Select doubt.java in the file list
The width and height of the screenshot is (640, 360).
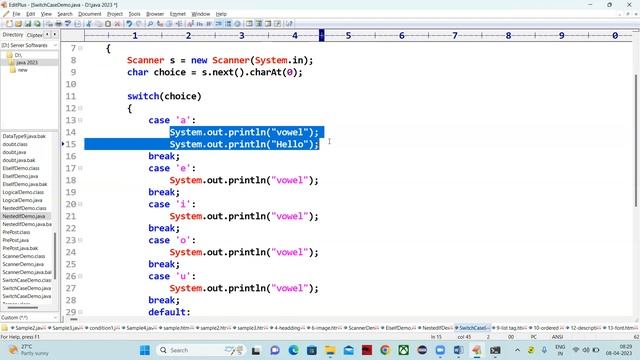14,152
